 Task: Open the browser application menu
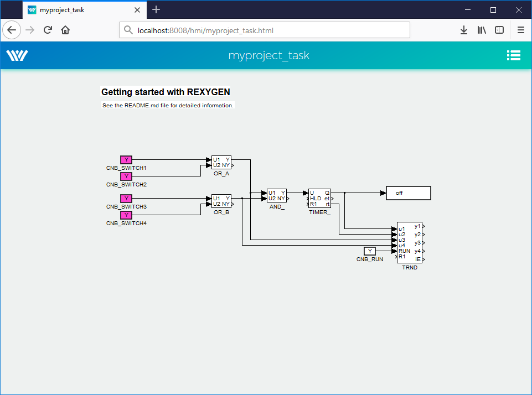coord(521,30)
